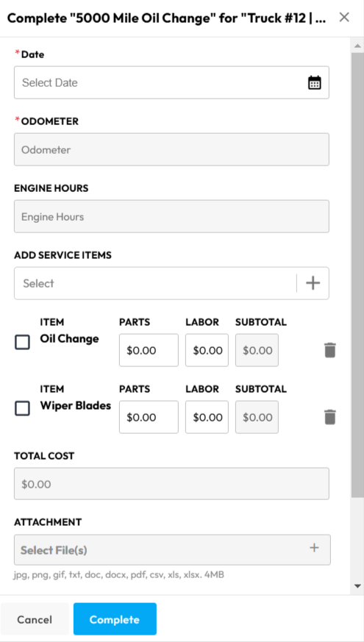Click the Wiper Blades subtotal field
This screenshot has width=364, height=642.
257,417
